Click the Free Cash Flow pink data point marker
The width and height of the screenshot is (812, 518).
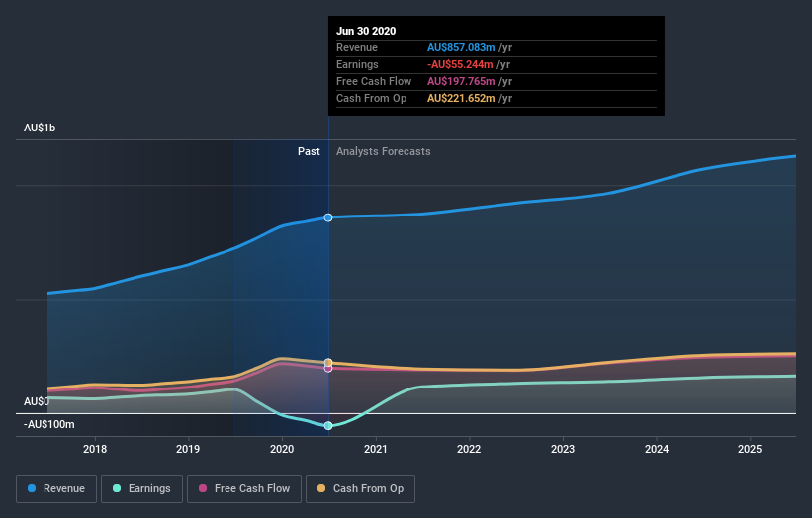tap(328, 369)
